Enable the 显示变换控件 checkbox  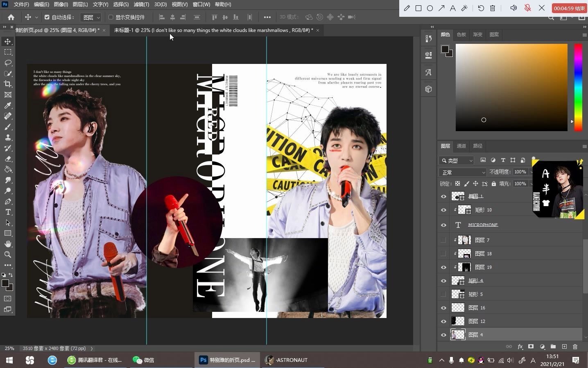click(111, 17)
